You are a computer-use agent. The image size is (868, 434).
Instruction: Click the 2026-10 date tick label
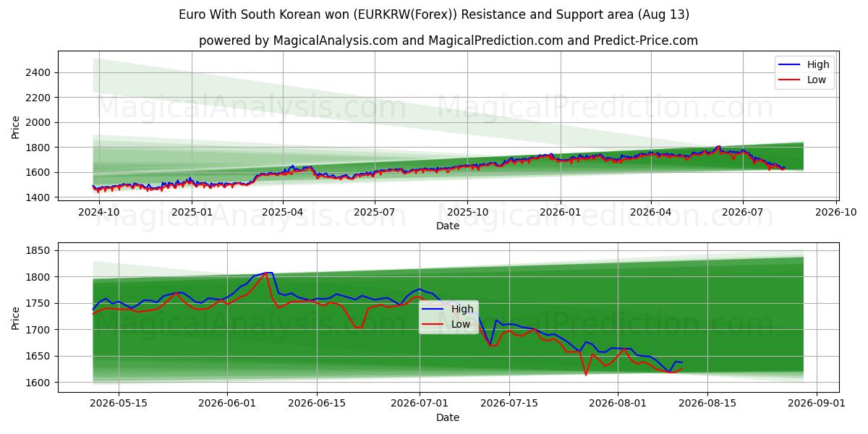tap(836, 212)
